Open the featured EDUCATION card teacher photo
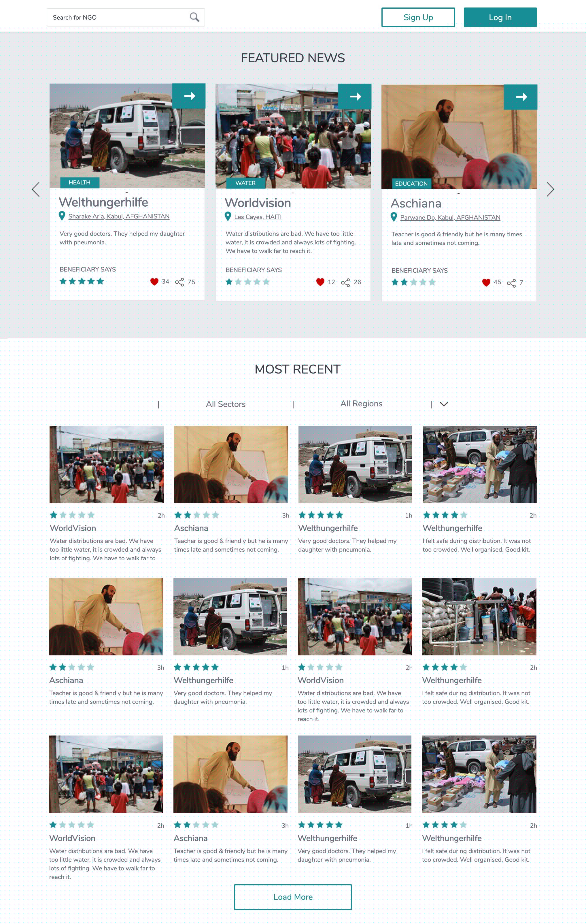This screenshot has width=586, height=924. click(x=459, y=137)
